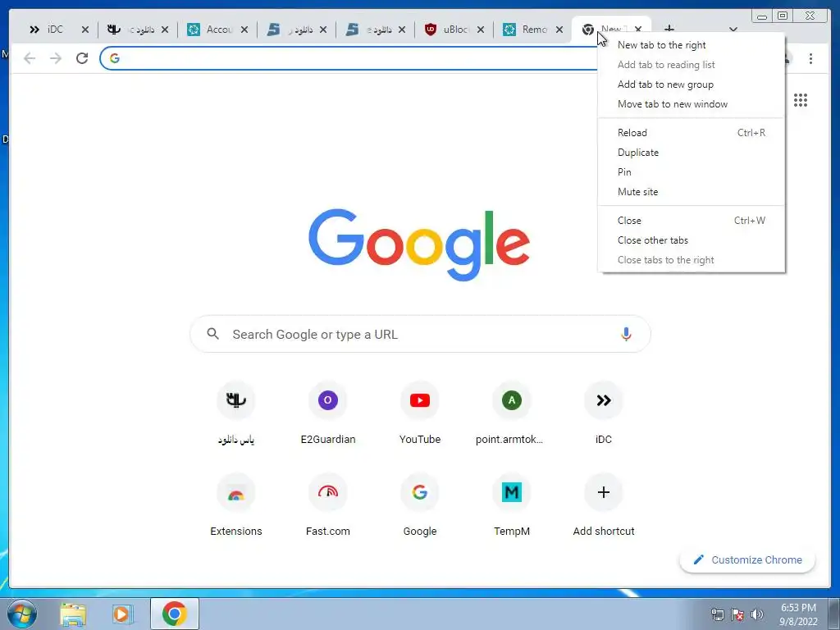This screenshot has width=840, height=630.
Task: Open the Action Center flag icon
Action: (737, 614)
